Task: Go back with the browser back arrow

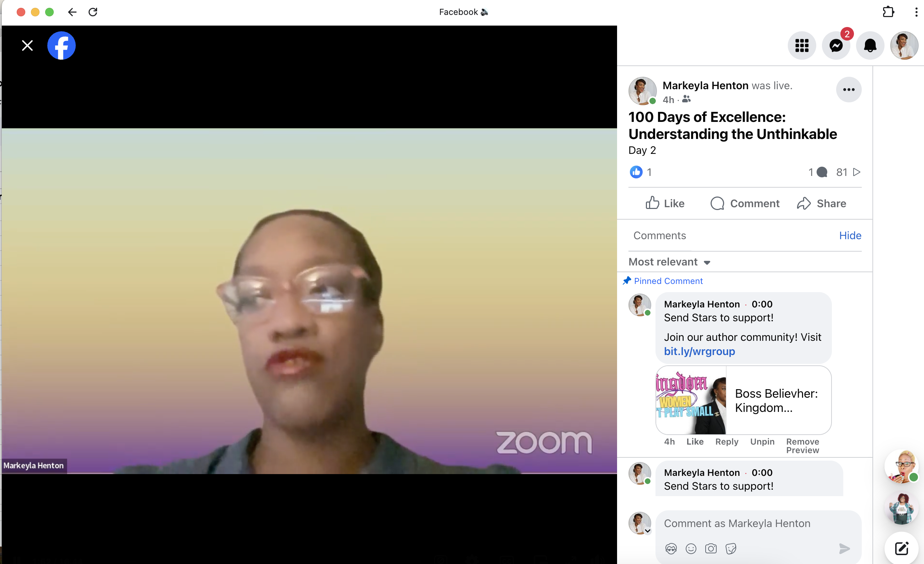Action: point(72,12)
